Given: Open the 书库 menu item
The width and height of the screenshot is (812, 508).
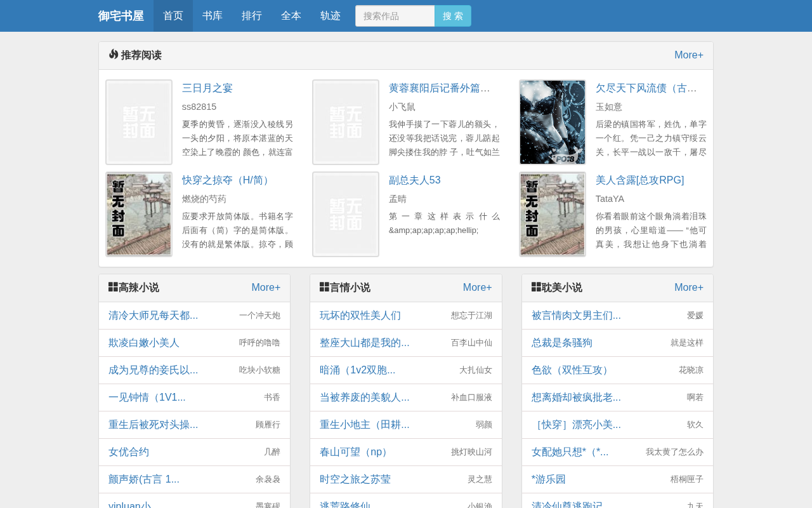Looking at the screenshot, I should 213,16.
